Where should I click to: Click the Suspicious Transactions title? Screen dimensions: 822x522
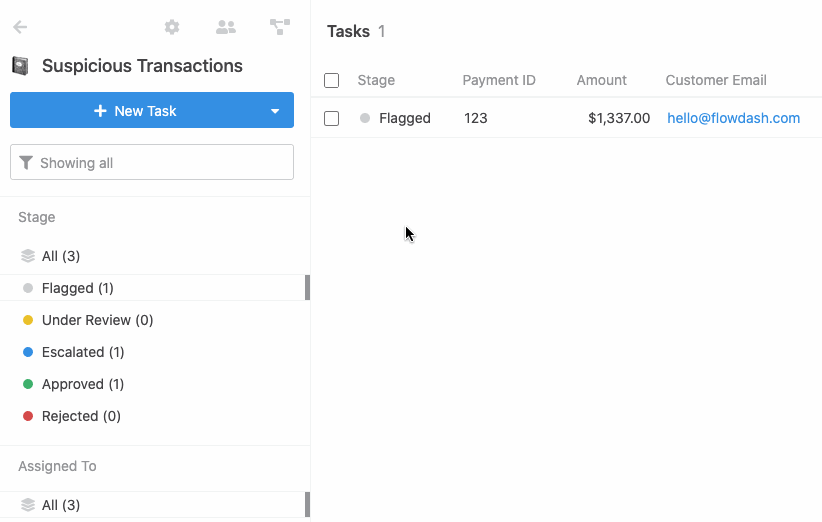tap(142, 66)
